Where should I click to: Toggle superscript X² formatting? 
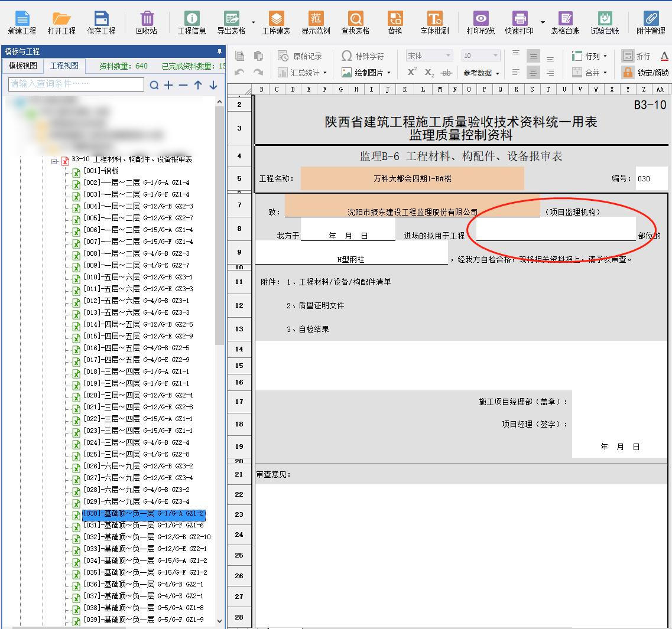[412, 72]
